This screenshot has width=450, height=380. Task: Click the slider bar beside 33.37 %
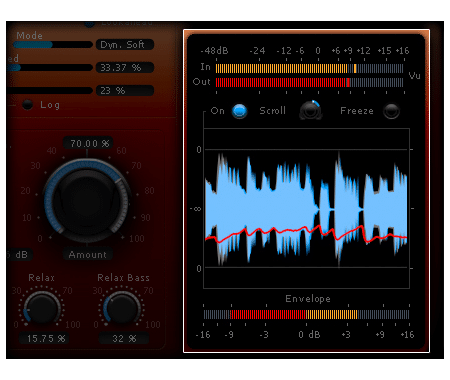(x=50, y=68)
